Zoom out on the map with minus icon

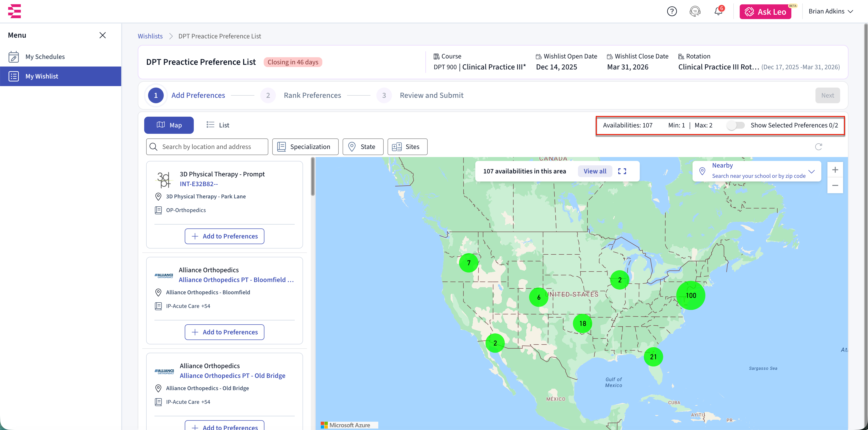835,185
